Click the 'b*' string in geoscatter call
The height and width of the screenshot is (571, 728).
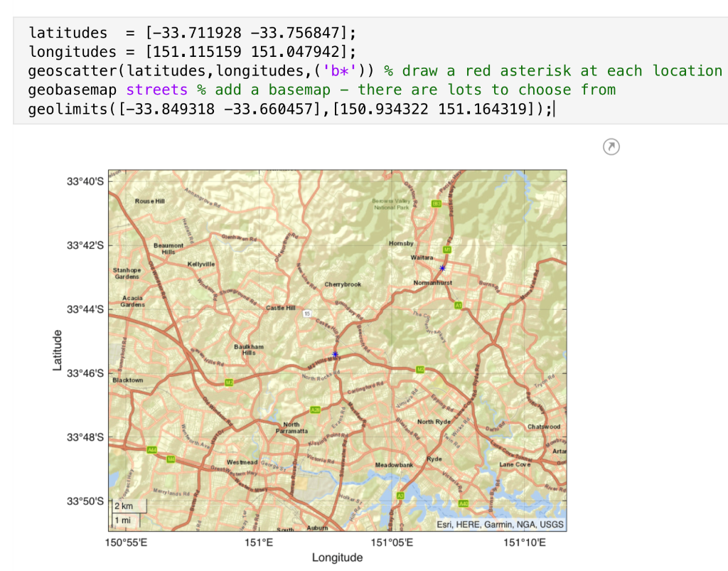[339, 70]
